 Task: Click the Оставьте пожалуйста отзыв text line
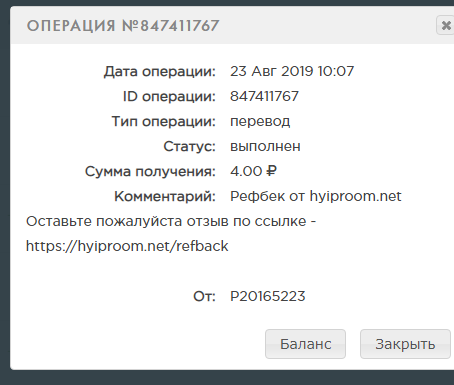tap(171, 221)
